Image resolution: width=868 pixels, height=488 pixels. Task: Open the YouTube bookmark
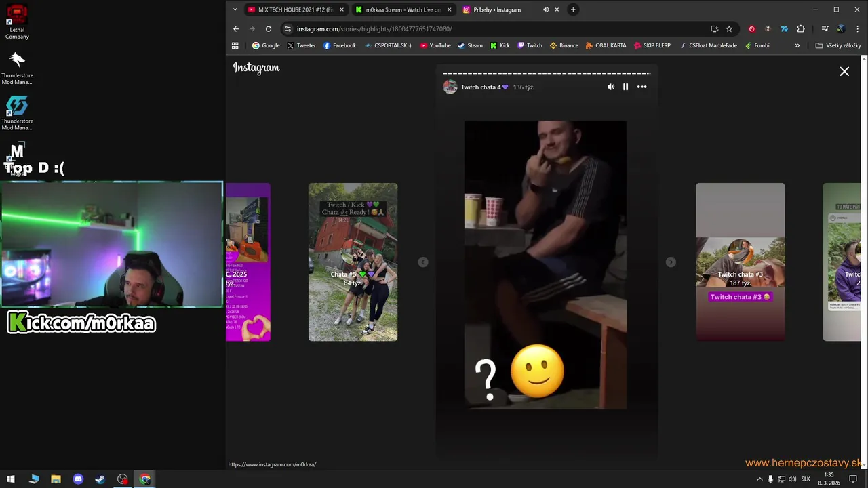point(435,45)
